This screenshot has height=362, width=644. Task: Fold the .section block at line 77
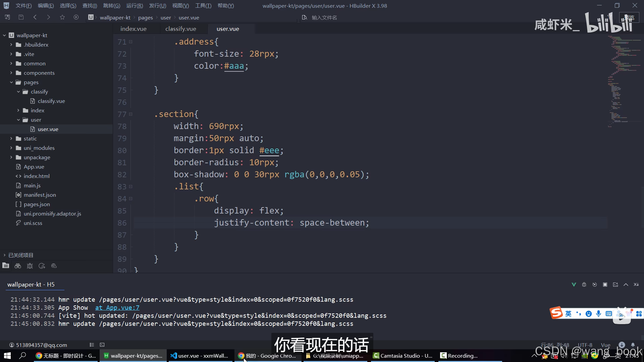[131, 114]
